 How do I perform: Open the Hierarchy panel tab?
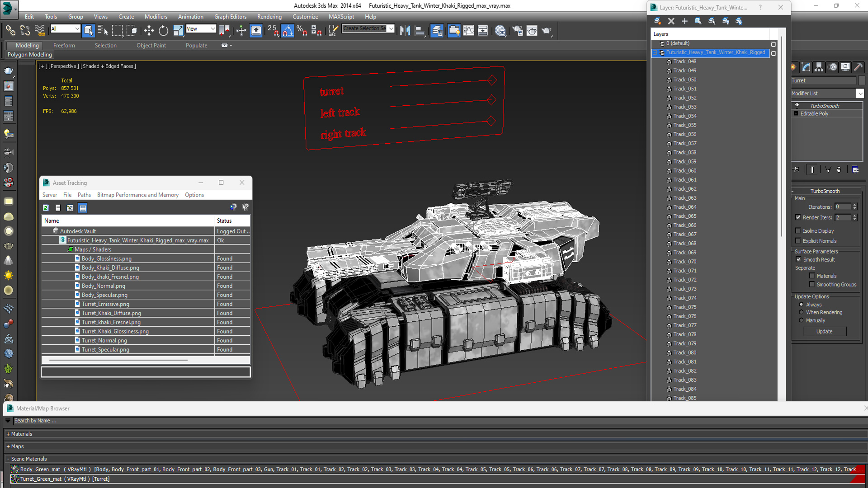[x=819, y=67]
